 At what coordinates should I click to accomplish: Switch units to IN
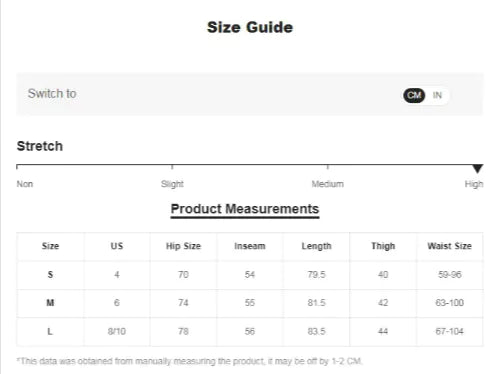[437, 95]
